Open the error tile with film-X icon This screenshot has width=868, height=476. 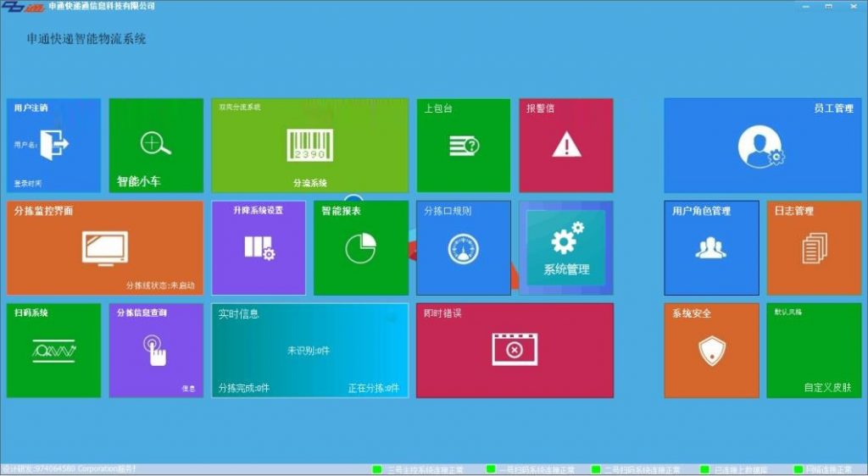(515, 350)
